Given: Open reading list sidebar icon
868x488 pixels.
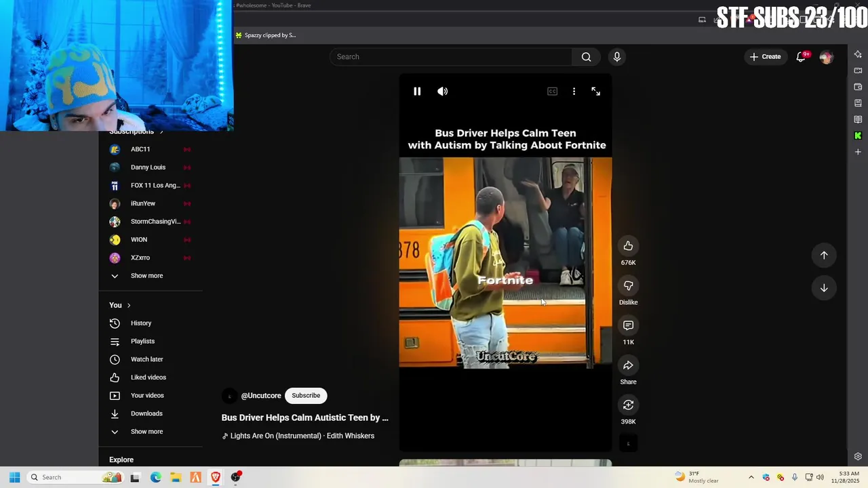Looking at the screenshot, I should pyautogui.click(x=858, y=119).
